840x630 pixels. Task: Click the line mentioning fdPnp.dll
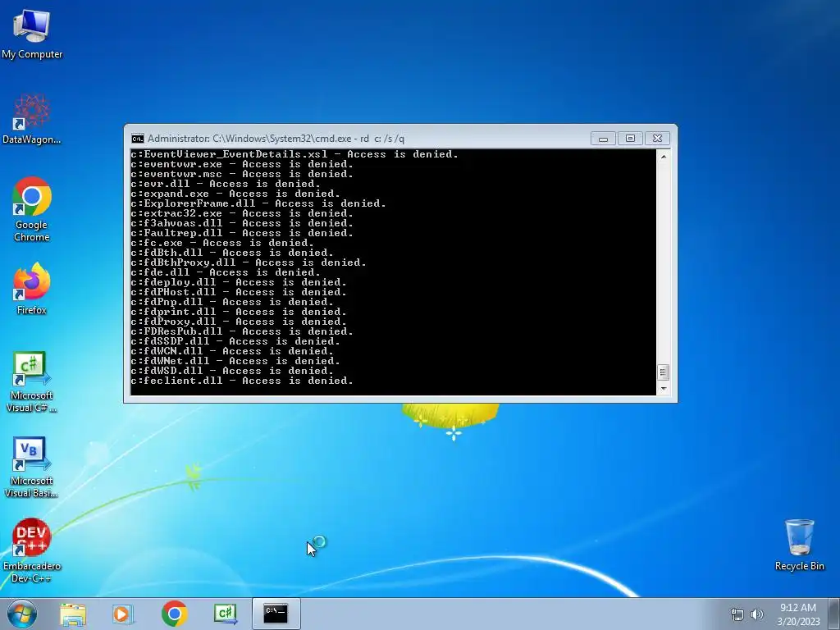pos(232,302)
